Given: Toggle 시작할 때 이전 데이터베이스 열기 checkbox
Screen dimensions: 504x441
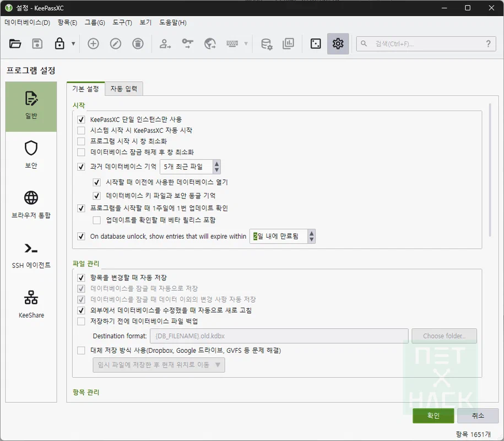Looking at the screenshot, I should pyautogui.click(x=96, y=182).
